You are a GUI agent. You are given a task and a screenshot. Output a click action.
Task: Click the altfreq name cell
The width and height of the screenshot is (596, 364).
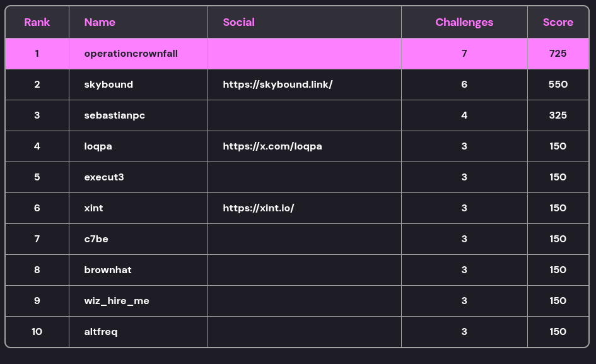[x=101, y=332]
